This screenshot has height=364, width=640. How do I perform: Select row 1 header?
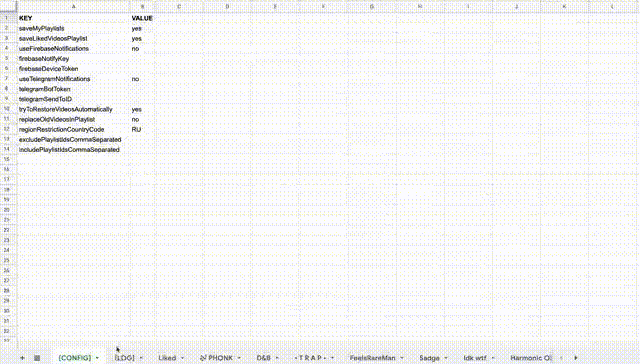click(7, 18)
